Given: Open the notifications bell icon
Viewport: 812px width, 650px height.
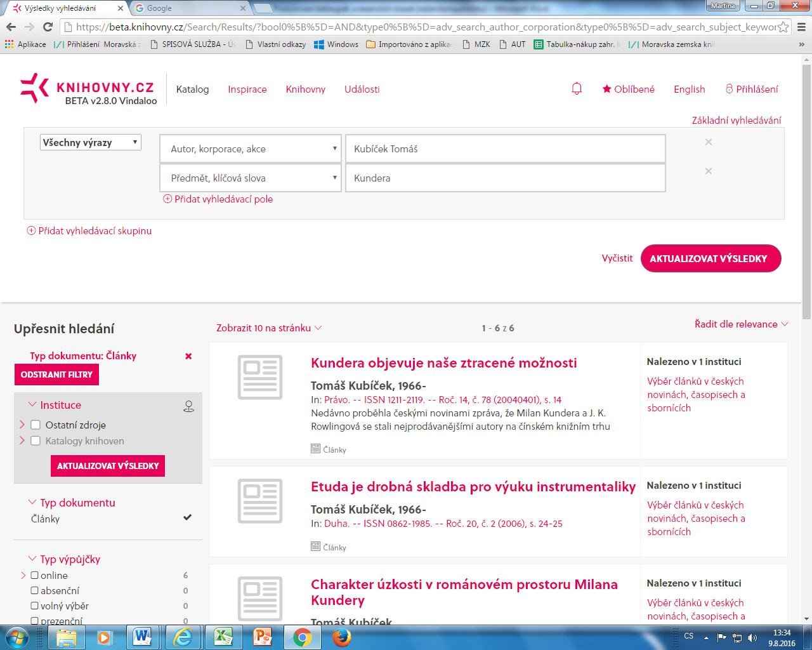Looking at the screenshot, I should 577,89.
